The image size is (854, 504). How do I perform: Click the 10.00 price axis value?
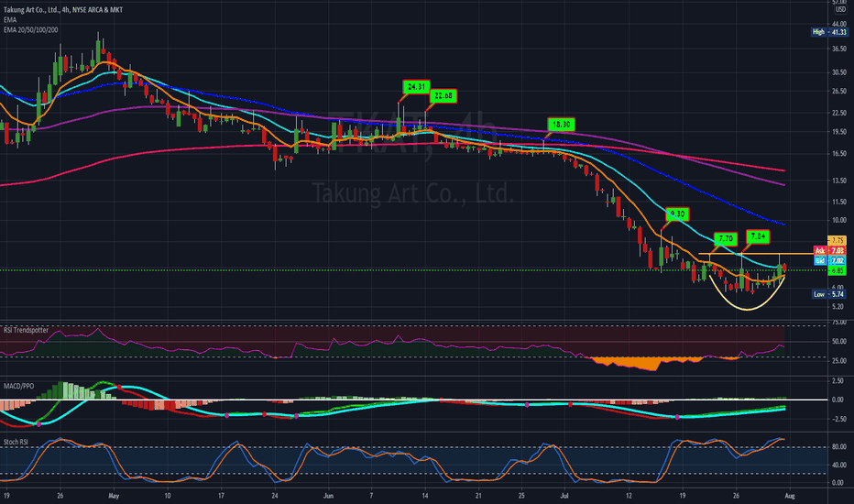pyautogui.click(x=838, y=221)
